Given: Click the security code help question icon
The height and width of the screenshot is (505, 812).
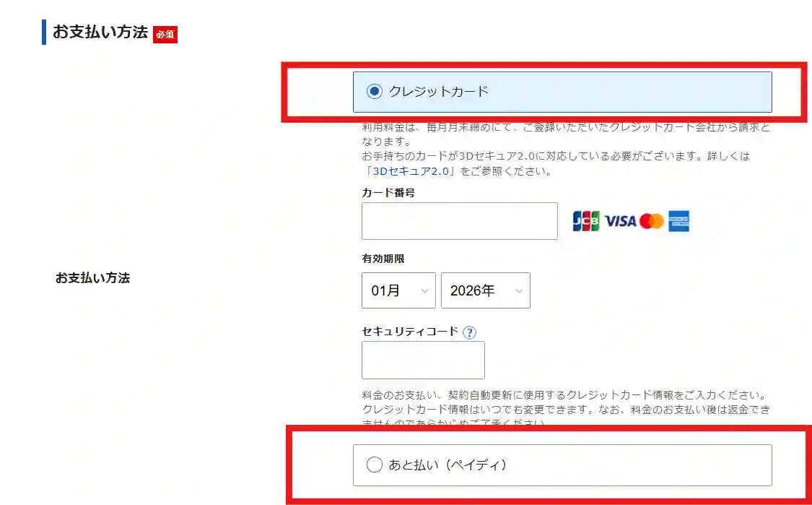Looking at the screenshot, I should (x=469, y=332).
